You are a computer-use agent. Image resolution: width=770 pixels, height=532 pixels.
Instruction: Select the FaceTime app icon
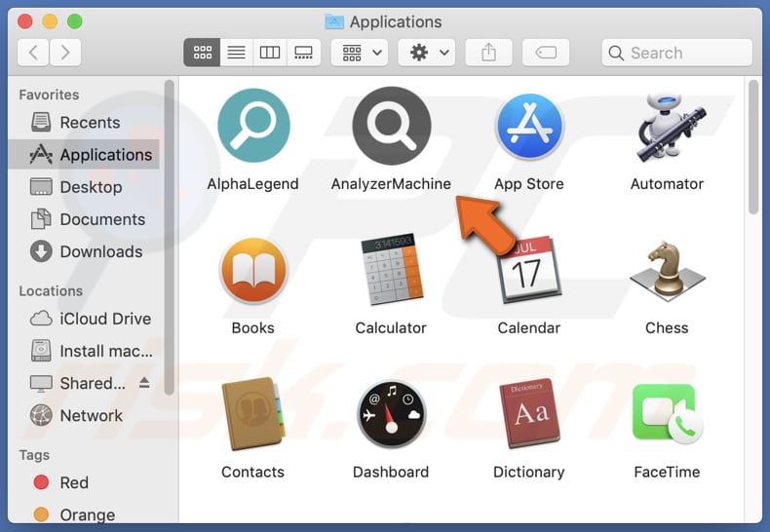(x=668, y=413)
